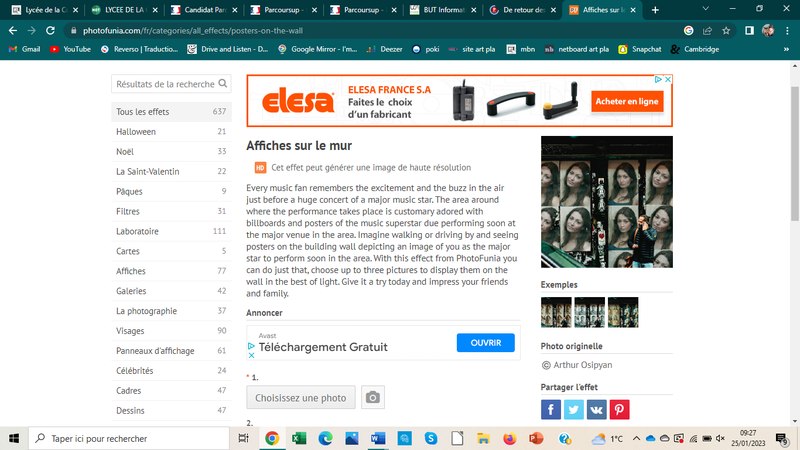Expand hidden bookmarks overflow chevron
The height and width of the screenshot is (450, 800).
[x=786, y=49]
